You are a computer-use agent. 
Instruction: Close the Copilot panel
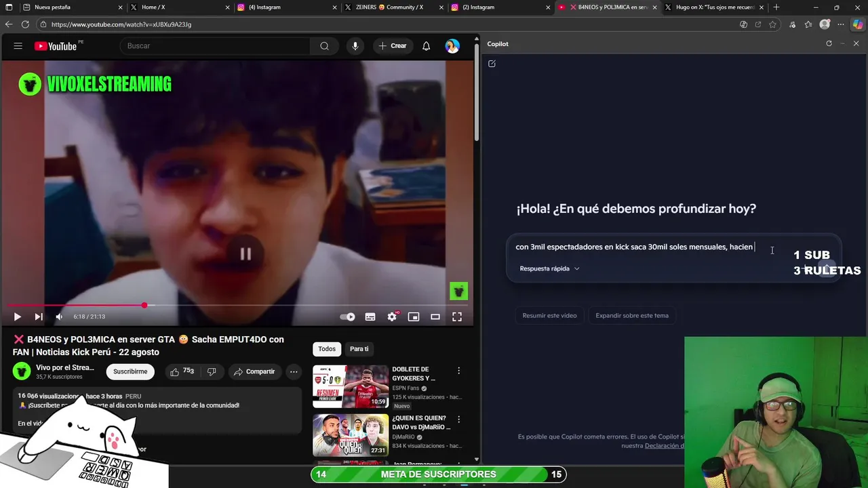[856, 43]
